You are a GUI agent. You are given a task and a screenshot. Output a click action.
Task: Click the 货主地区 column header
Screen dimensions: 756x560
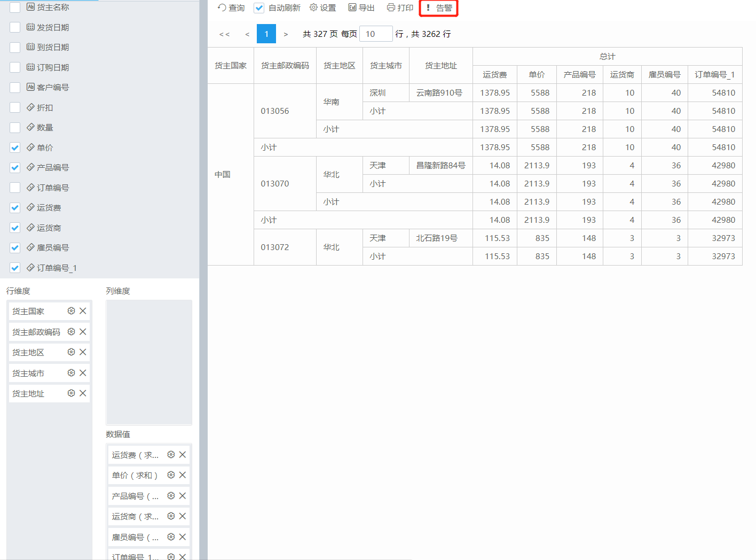click(x=340, y=66)
